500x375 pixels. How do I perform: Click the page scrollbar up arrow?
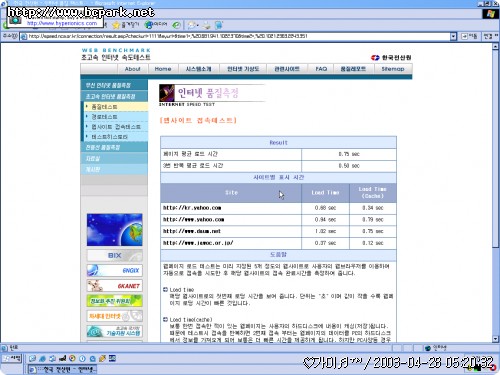tap(496, 47)
